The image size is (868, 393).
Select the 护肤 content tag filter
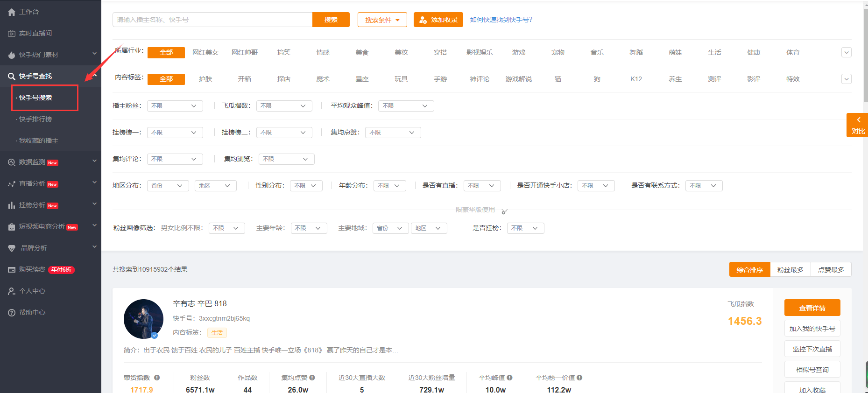coord(205,79)
